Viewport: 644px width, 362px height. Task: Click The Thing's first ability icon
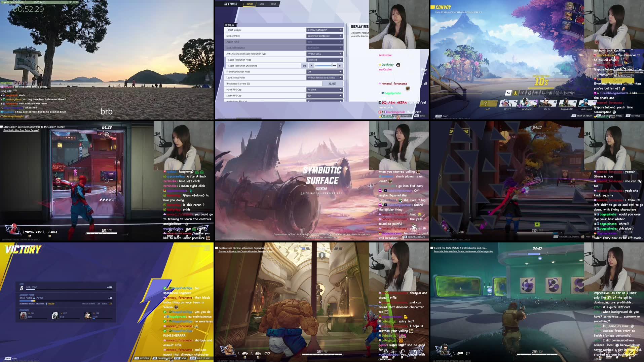pyautogui.click(x=245, y=353)
